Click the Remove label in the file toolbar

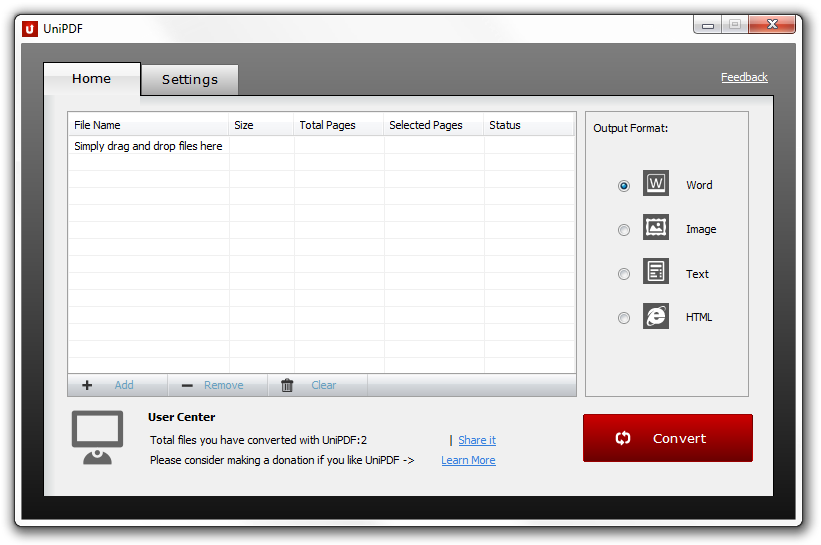click(x=224, y=385)
